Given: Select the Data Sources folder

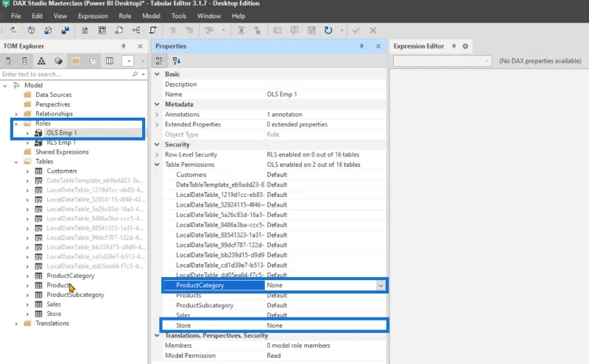Looking at the screenshot, I should tap(53, 95).
